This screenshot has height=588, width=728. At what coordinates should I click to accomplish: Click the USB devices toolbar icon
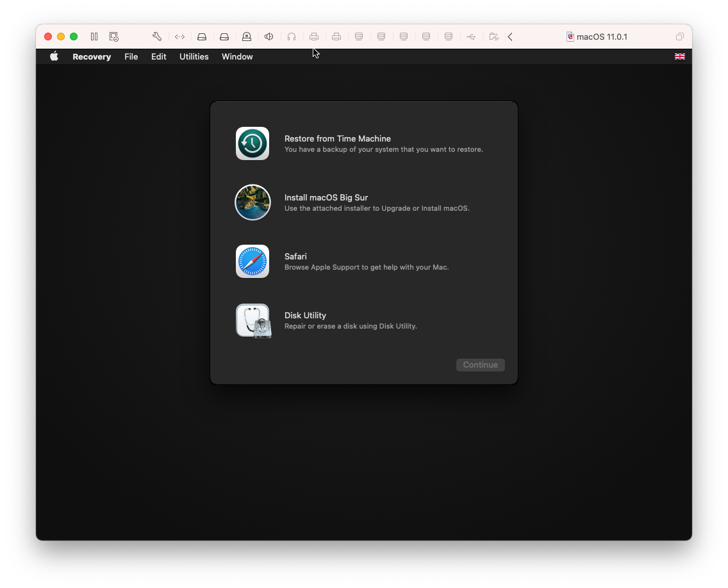coord(471,37)
